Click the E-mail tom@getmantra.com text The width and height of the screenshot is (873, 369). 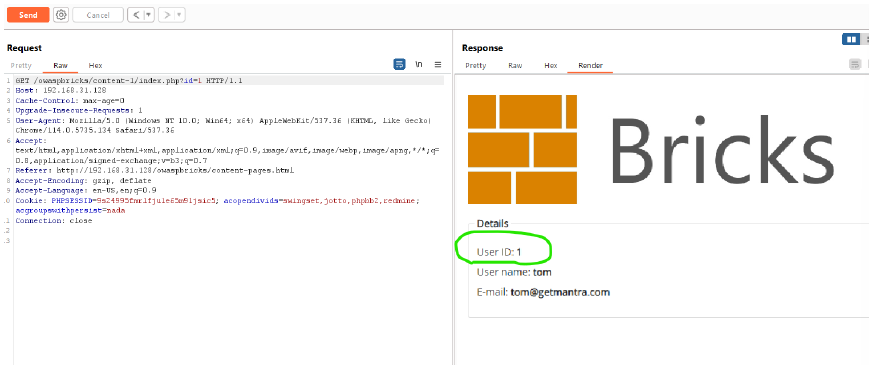click(x=543, y=292)
